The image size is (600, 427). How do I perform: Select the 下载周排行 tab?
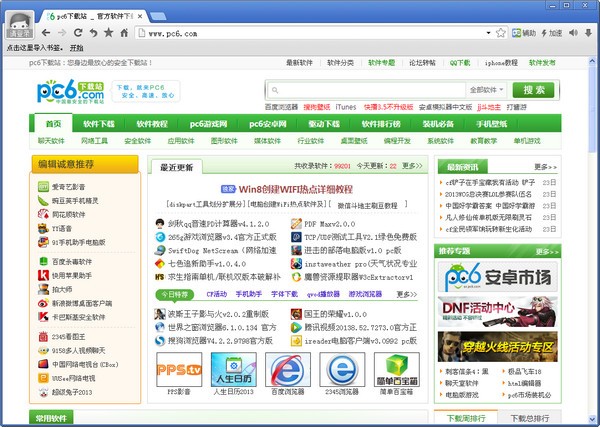pos(466,418)
